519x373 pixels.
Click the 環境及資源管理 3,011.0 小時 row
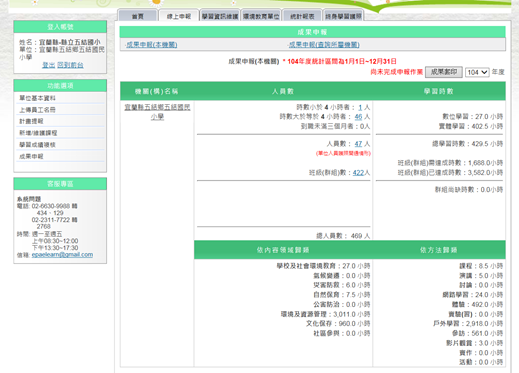click(325, 314)
